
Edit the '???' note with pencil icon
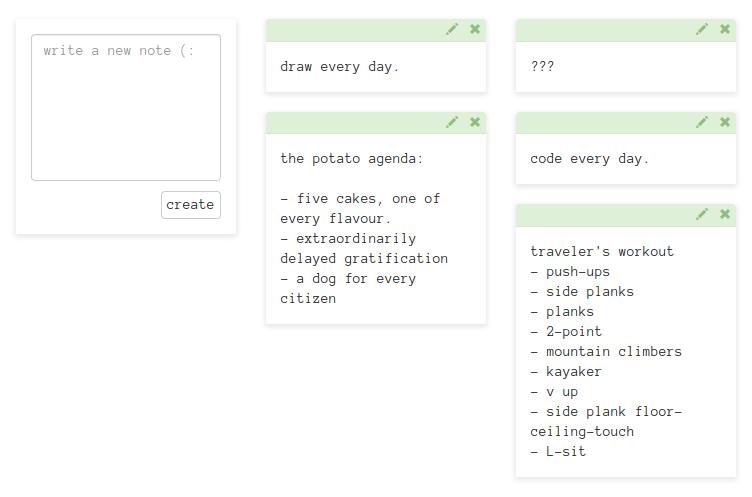[x=702, y=29]
